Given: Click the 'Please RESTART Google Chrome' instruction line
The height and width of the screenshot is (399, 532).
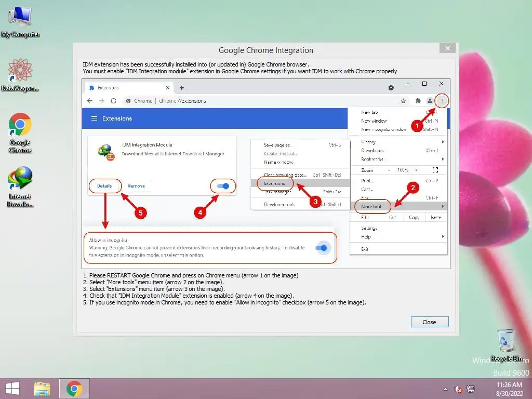Looking at the screenshot, I should 191,275.
